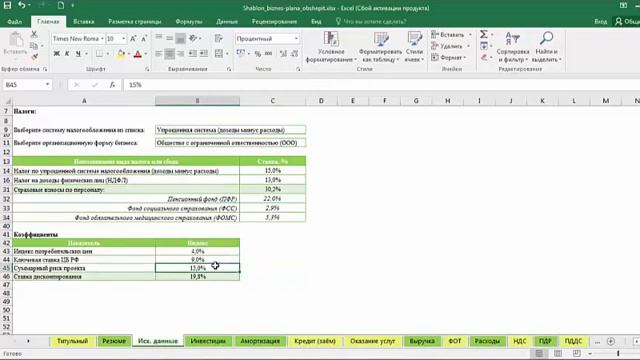The width and height of the screenshot is (640, 360).
Task: Switch to the Вставка ribbon tab
Action: pos(84,22)
